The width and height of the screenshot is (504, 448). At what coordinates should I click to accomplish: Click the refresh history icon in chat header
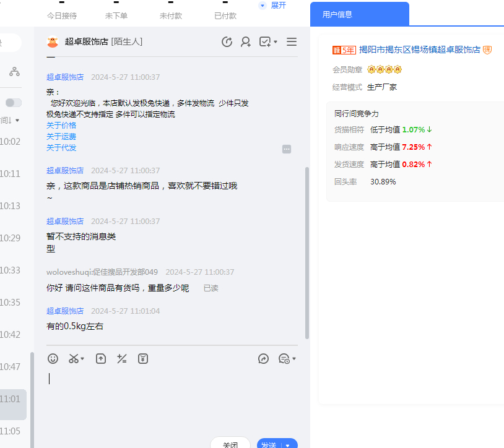click(227, 41)
